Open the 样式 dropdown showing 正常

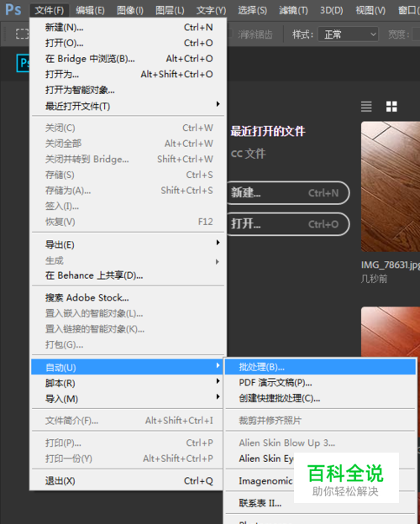click(348, 34)
